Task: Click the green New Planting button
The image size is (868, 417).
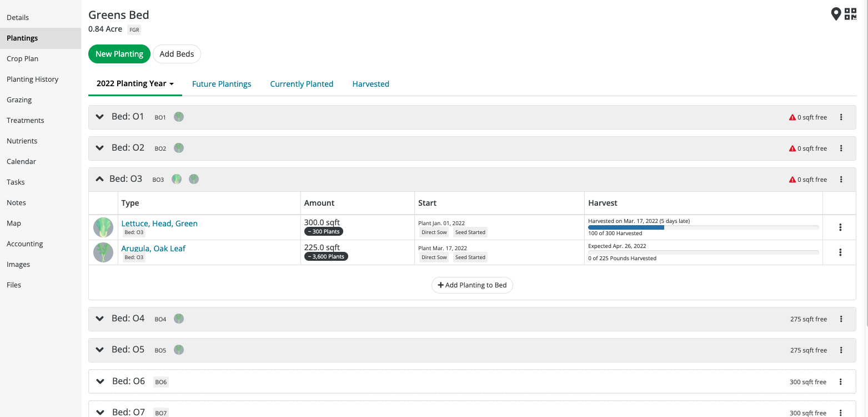Action: tap(119, 54)
